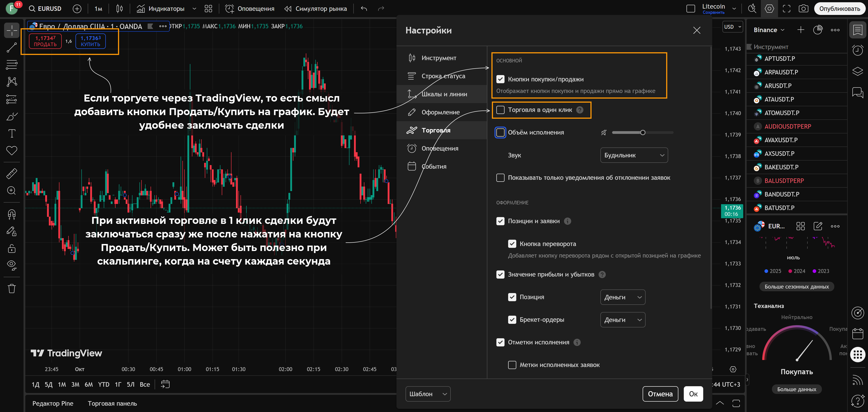This screenshot has height=412, width=868.
Task: Open the 'Деньги' dropdown for Позиция
Action: click(622, 297)
